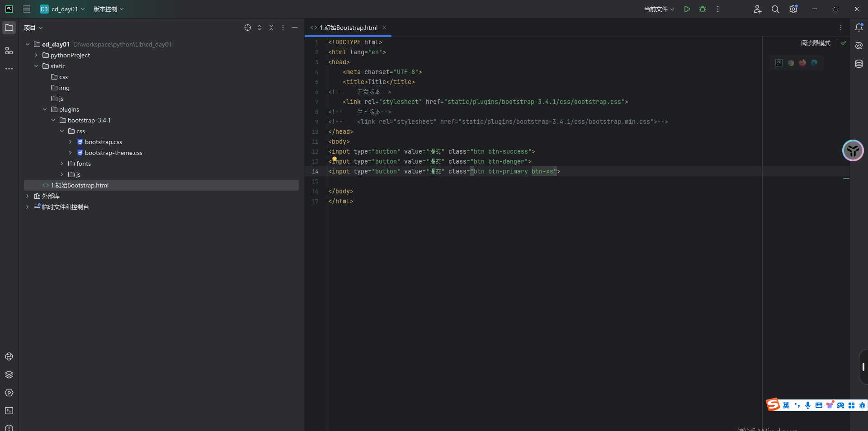Open Sogou soft keyboard

coord(819,405)
